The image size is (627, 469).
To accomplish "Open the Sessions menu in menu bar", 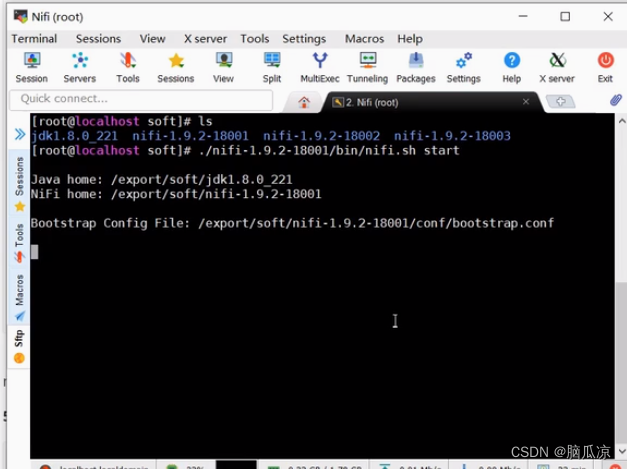I will (x=98, y=39).
